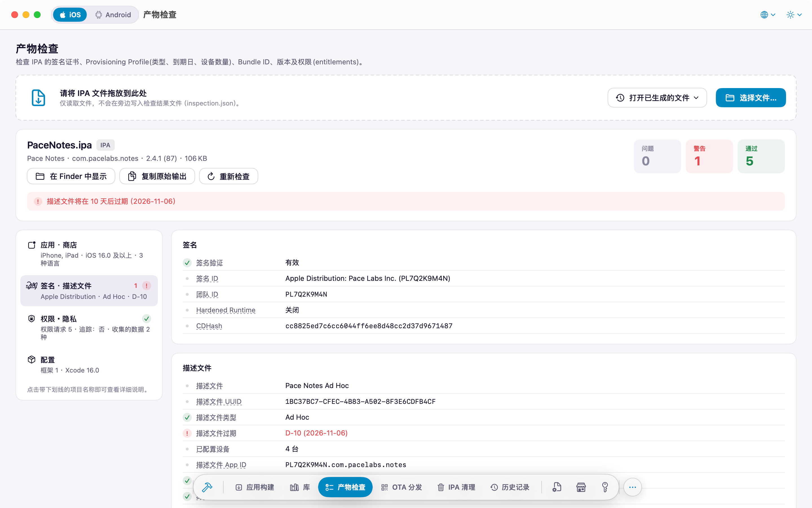
Task: Click the 重新检查 button
Action: click(x=228, y=176)
